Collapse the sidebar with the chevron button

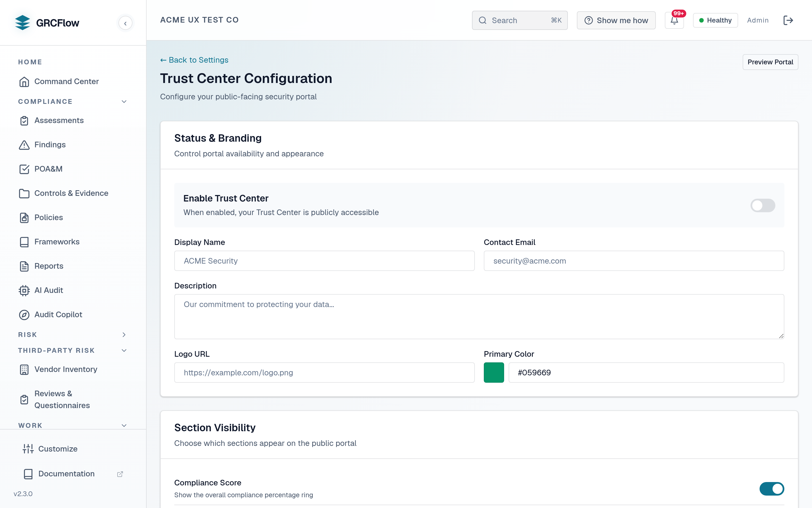[x=125, y=23]
